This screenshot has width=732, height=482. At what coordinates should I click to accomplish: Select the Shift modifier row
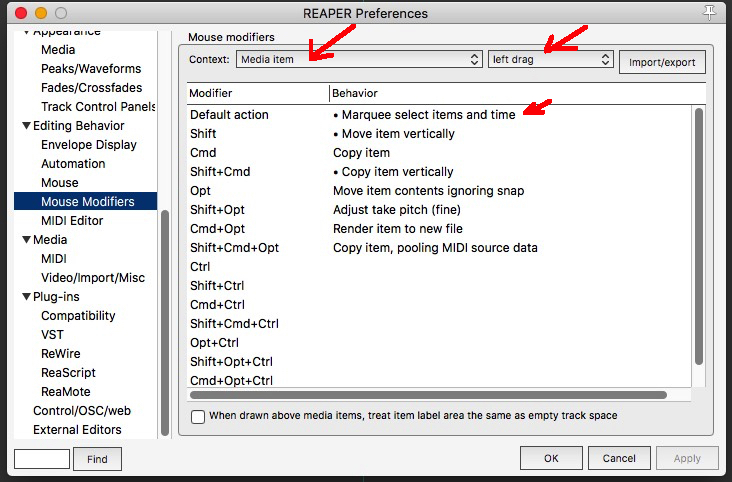click(439, 134)
